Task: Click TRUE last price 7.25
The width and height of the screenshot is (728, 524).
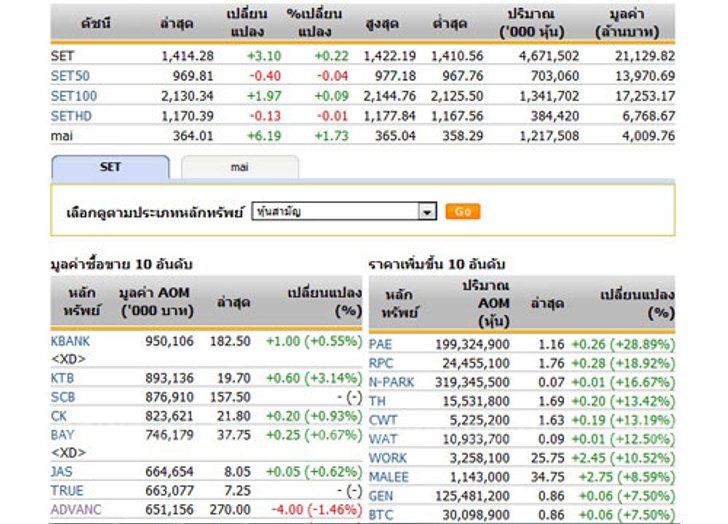Action: point(237,491)
